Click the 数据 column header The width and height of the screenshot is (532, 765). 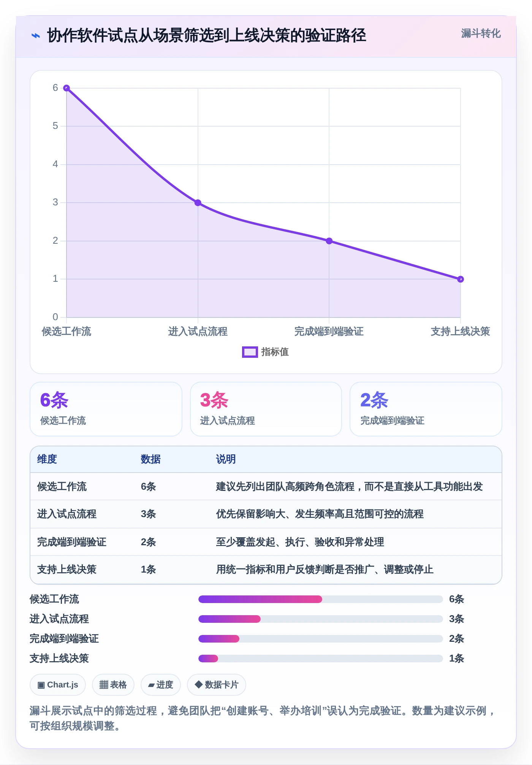click(151, 459)
